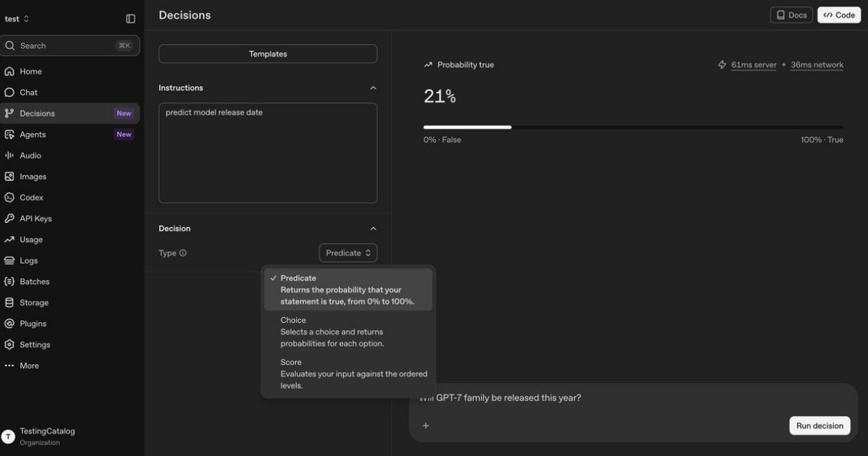Click the Batches icon in sidebar
868x456 pixels.
pyautogui.click(x=9, y=282)
